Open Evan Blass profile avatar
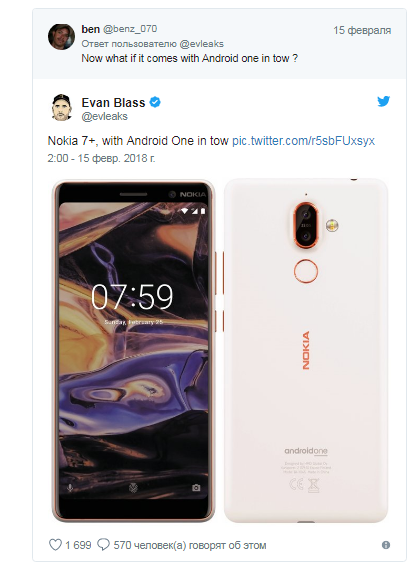The width and height of the screenshot is (419, 562). [x=61, y=108]
